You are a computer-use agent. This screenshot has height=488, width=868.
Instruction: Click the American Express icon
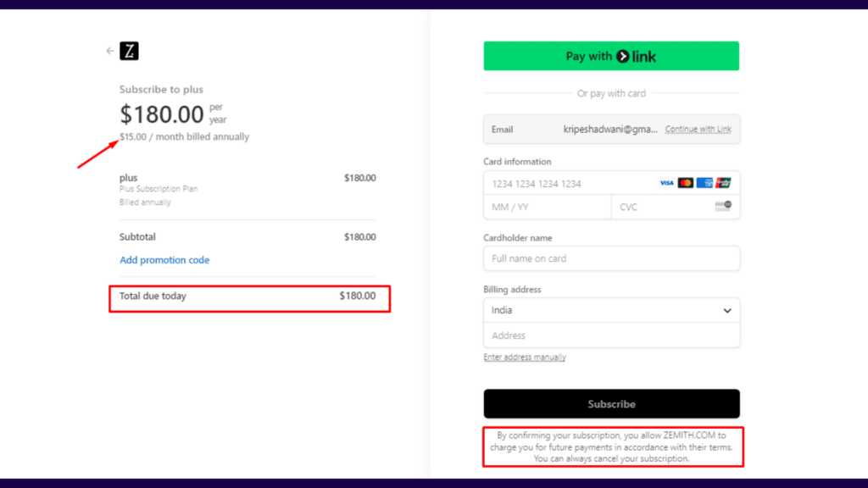pyautogui.click(x=704, y=183)
